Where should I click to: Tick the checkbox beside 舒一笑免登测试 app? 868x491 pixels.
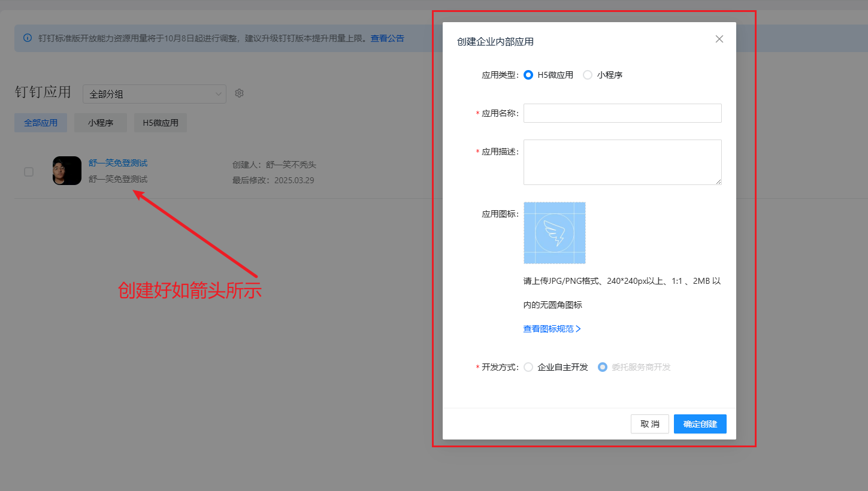pos(29,172)
